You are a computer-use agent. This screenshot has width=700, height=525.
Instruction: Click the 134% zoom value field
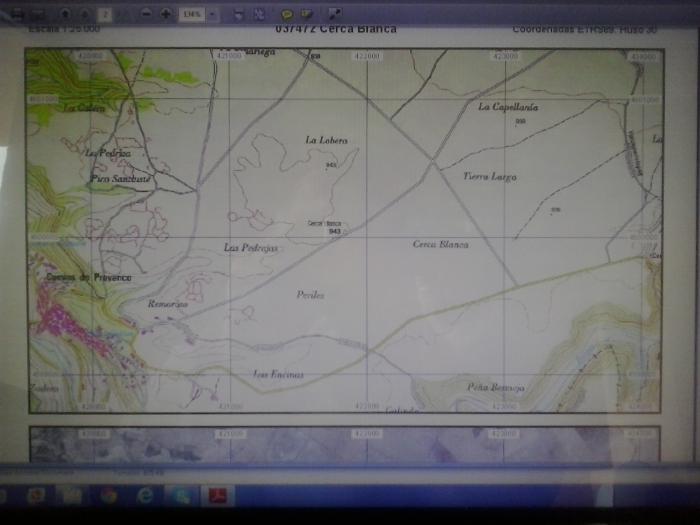(x=192, y=14)
